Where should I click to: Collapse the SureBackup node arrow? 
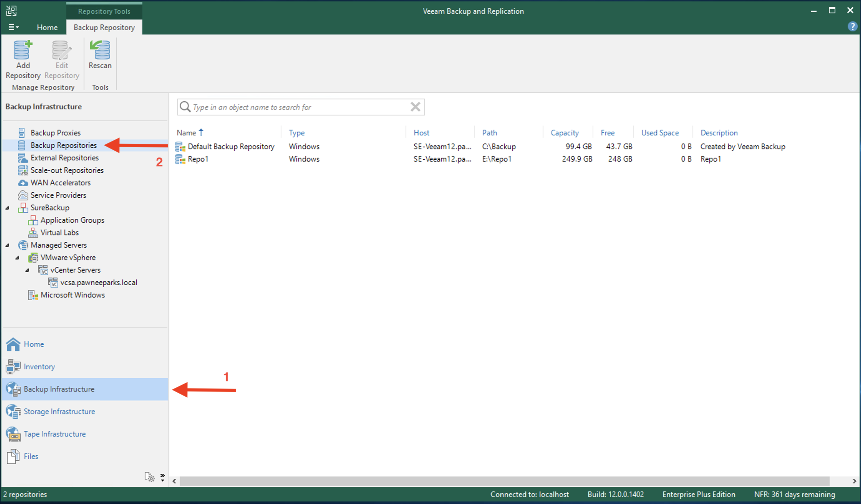(x=7, y=208)
